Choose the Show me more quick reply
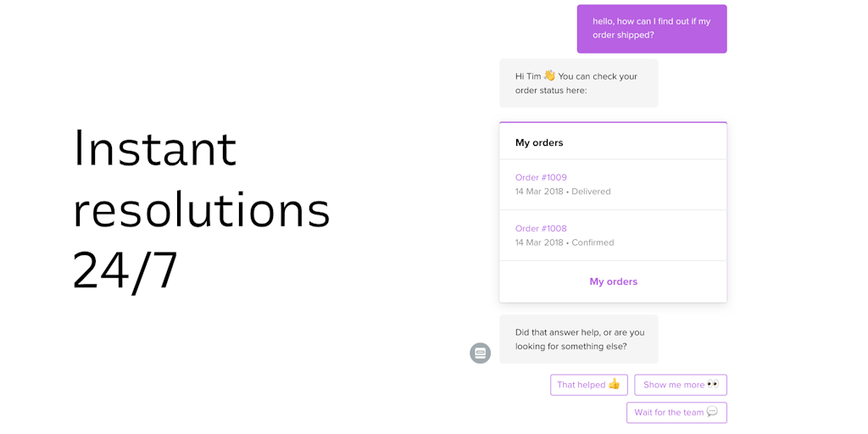 (x=681, y=385)
